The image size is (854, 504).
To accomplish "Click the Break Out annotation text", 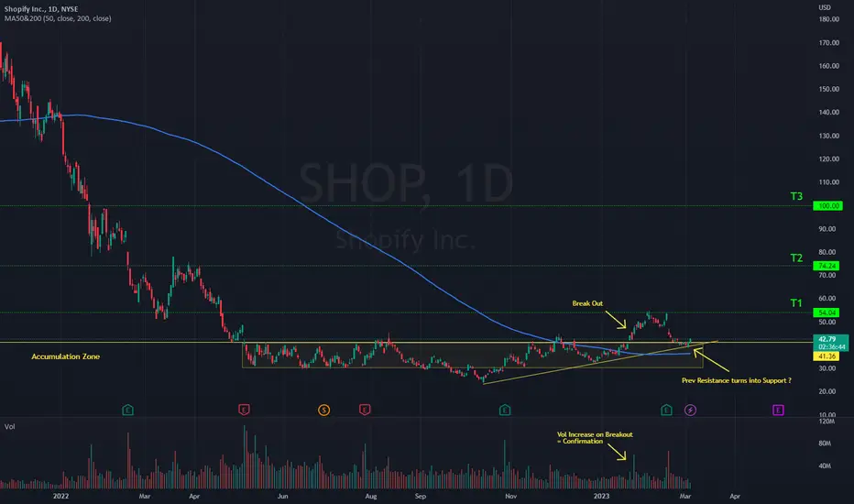I will 587,303.
